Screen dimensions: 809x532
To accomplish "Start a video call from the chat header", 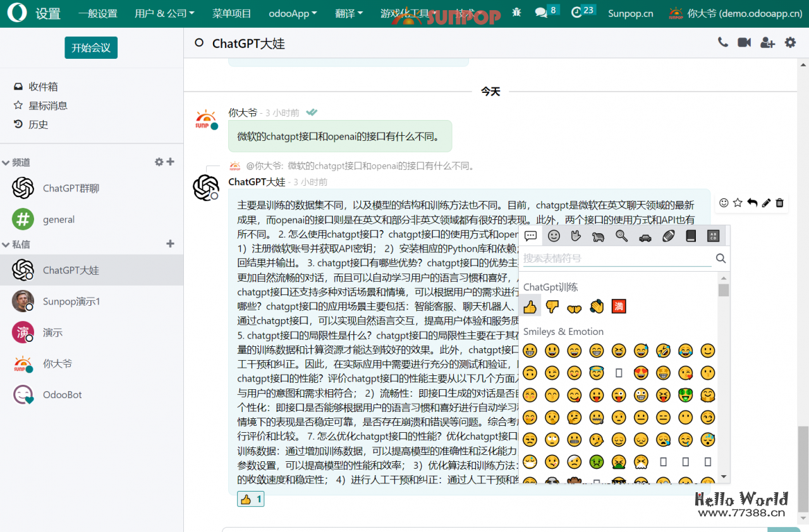I will click(x=744, y=42).
